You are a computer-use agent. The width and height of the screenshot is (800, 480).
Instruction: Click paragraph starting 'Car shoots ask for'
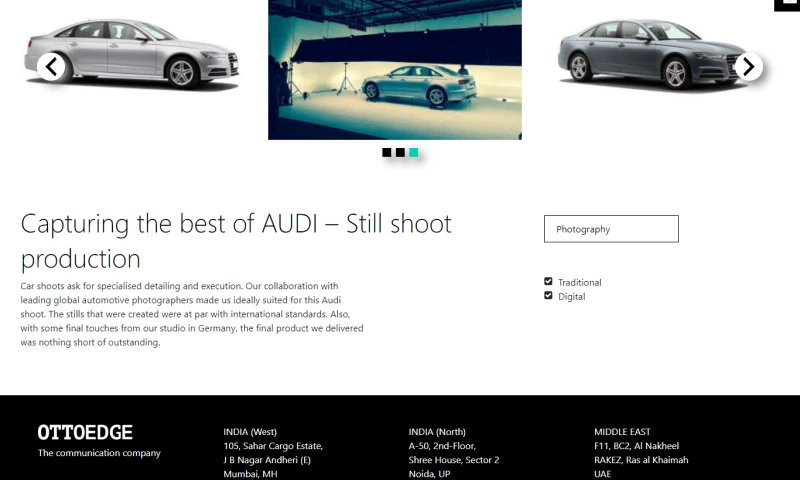192,314
